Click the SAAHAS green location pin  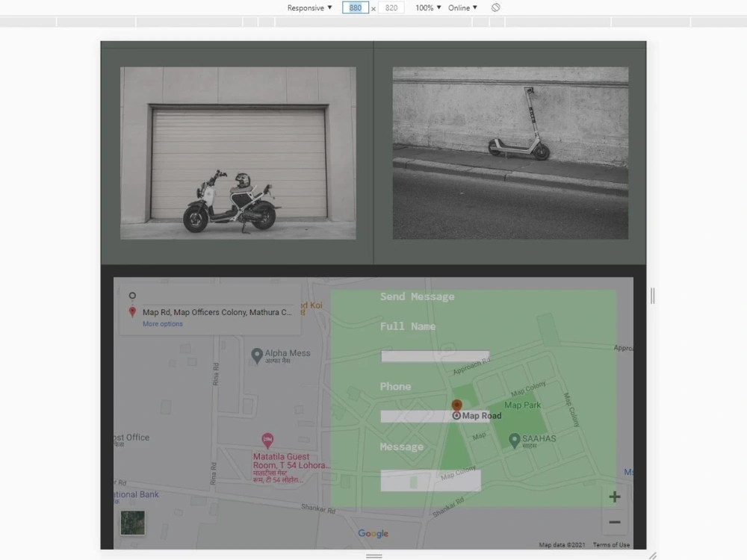514,441
